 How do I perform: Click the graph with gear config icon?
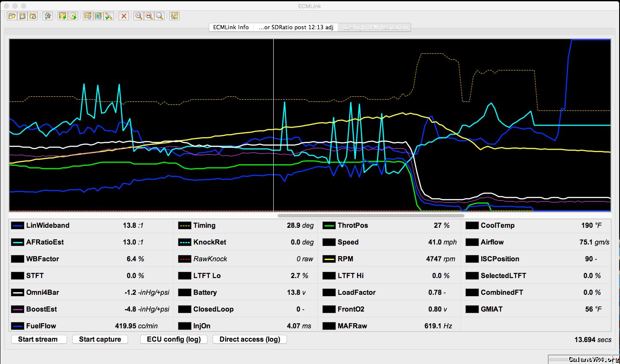tap(88, 16)
